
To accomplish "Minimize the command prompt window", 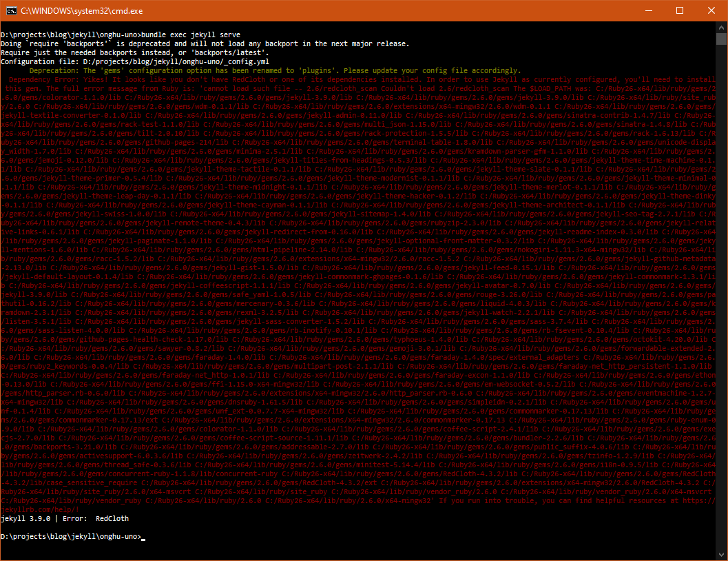I will [647, 11].
